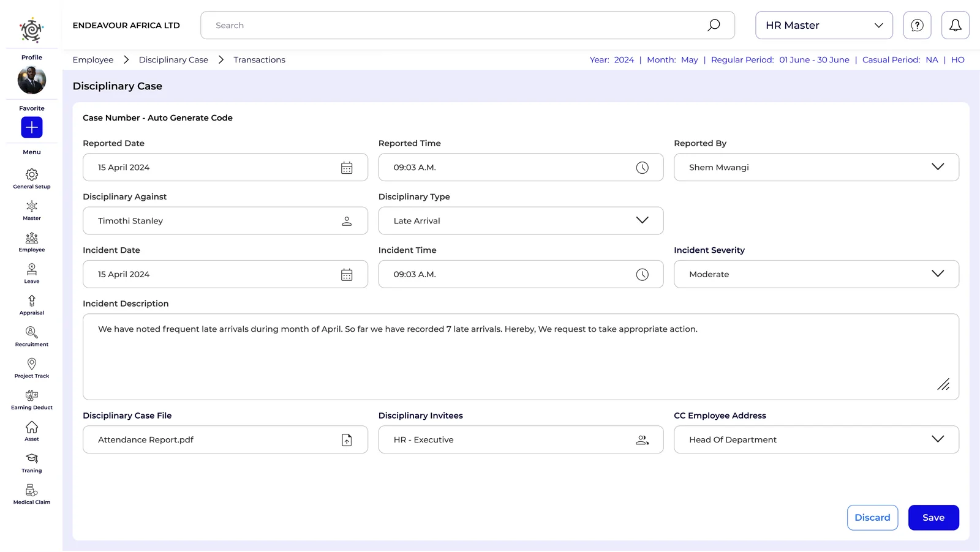The height and width of the screenshot is (552, 980).
Task: Click into the Incident Description text area
Action: [521, 357]
